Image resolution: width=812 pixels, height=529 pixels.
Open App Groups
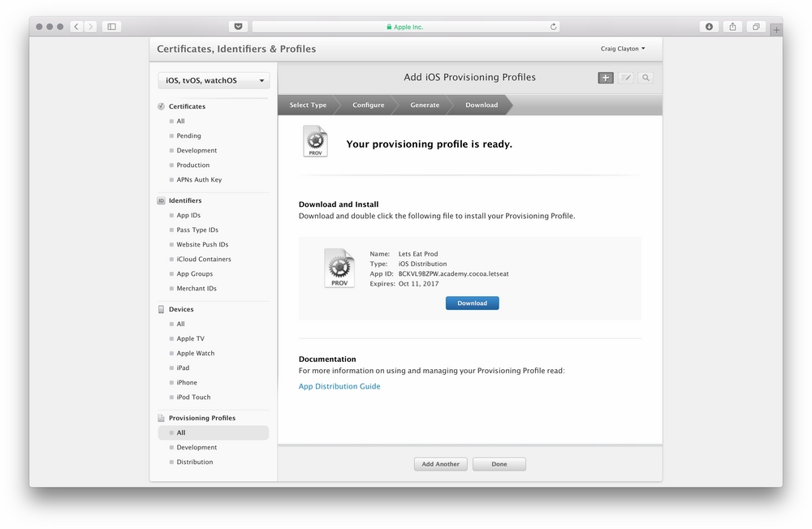pos(195,273)
